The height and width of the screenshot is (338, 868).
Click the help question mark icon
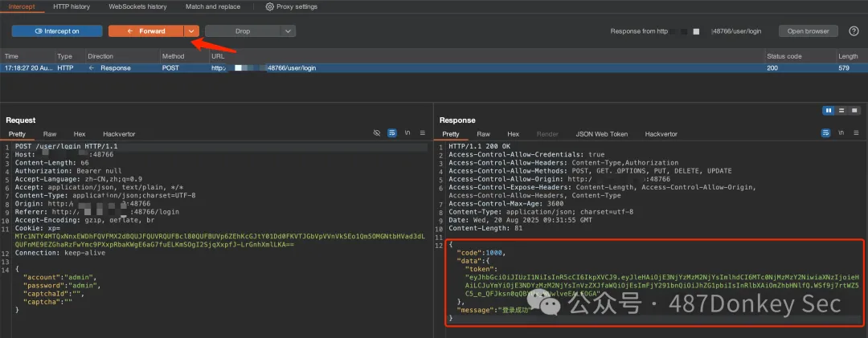854,31
